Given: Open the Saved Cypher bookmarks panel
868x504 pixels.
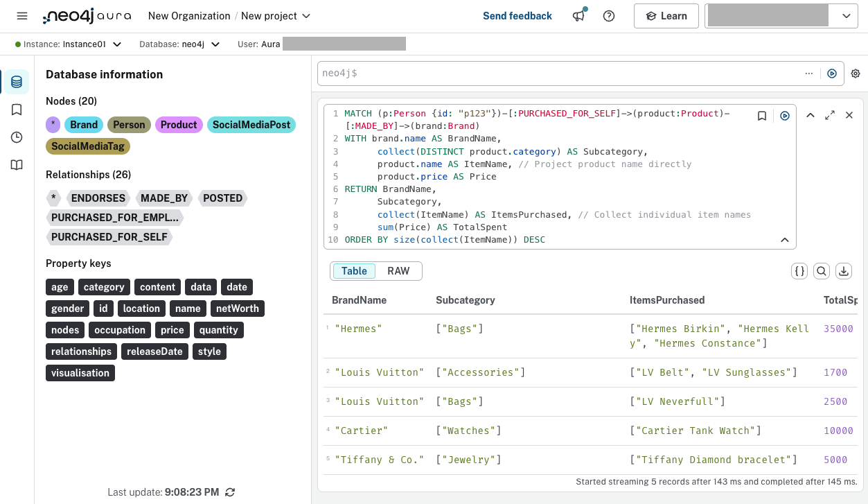Looking at the screenshot, I should coord(15,109).
